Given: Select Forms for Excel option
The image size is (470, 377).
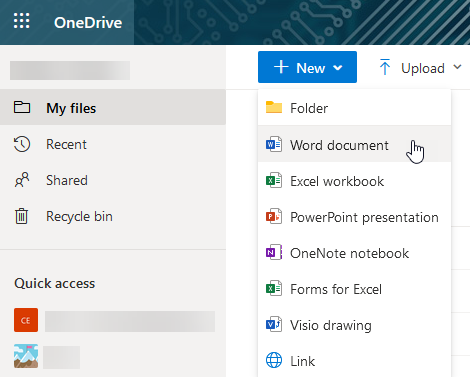Looking at the screenshot, I should [x=354, y=289].
